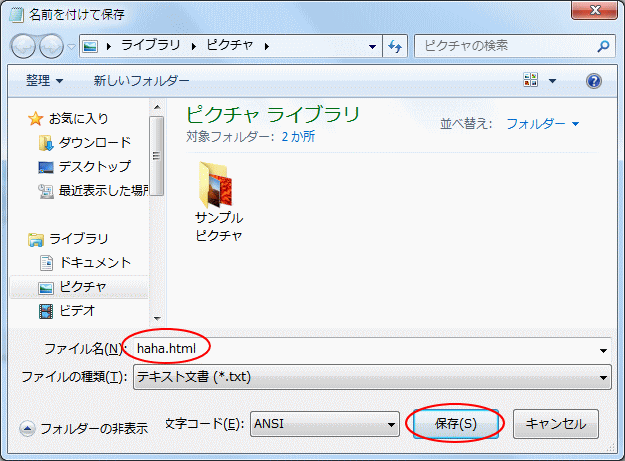Click the blue help question icon
Screen dimensions: 625x461
click(x=594, y=81)
